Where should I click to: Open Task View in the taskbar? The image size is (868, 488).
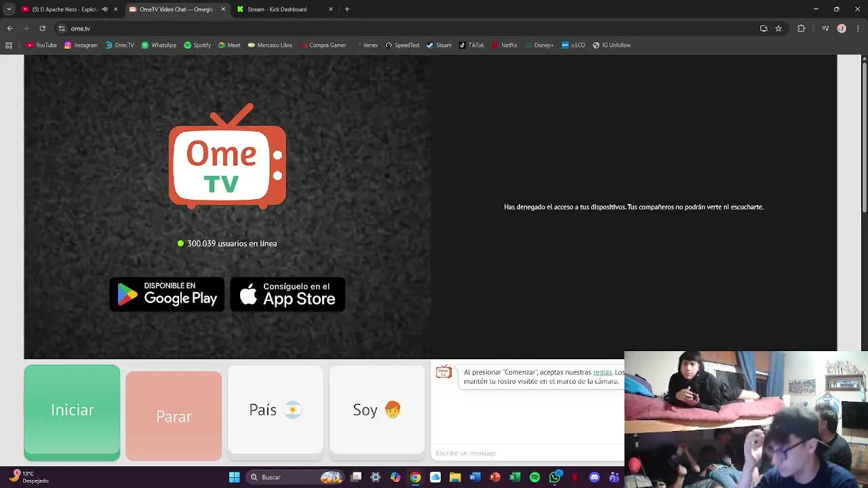pos(356,477)
